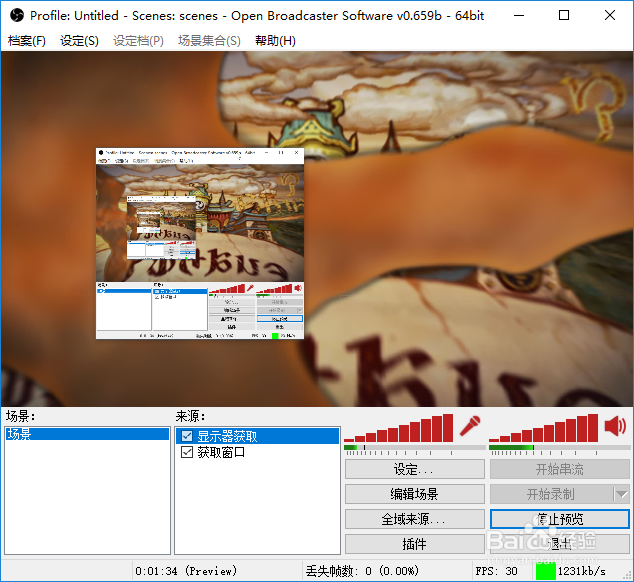Open the 全域来源... button
The width and height of the screenshot is (634, 582).
[x=415, y=519]
